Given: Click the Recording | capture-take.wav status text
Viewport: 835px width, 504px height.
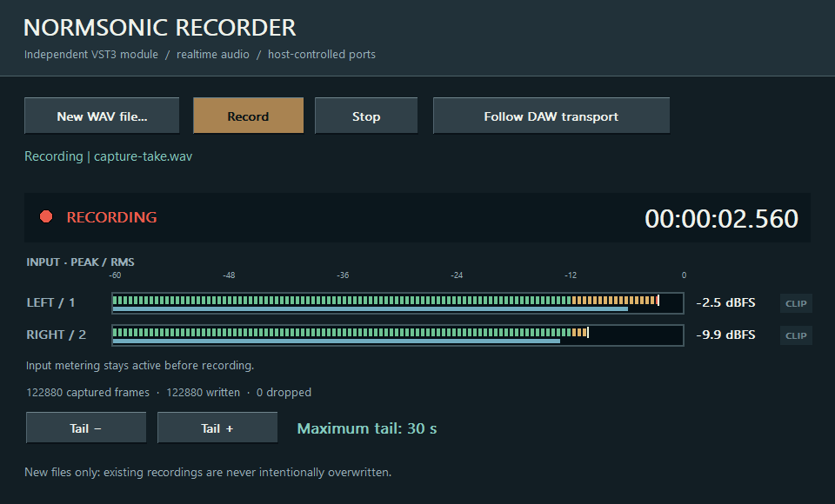Looking at the screenshot, I should pos(108,156).
